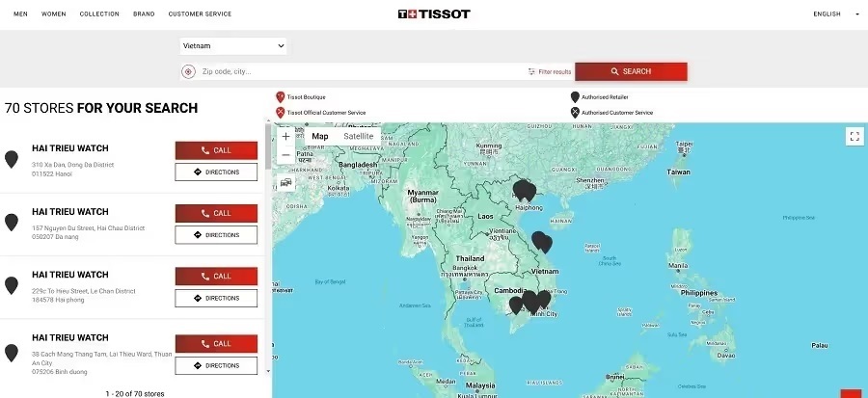Call the Hai Trieu Watch Hanoi store

click(x=216, y=150)
